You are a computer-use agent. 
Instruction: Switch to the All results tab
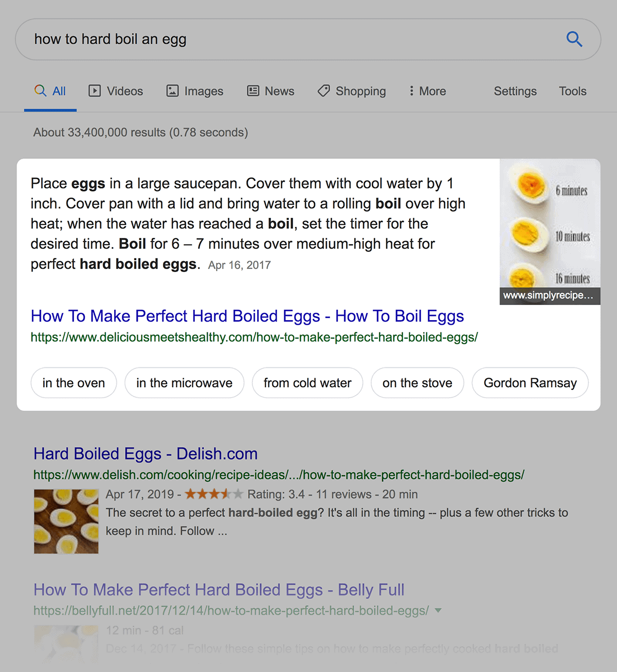50,91
